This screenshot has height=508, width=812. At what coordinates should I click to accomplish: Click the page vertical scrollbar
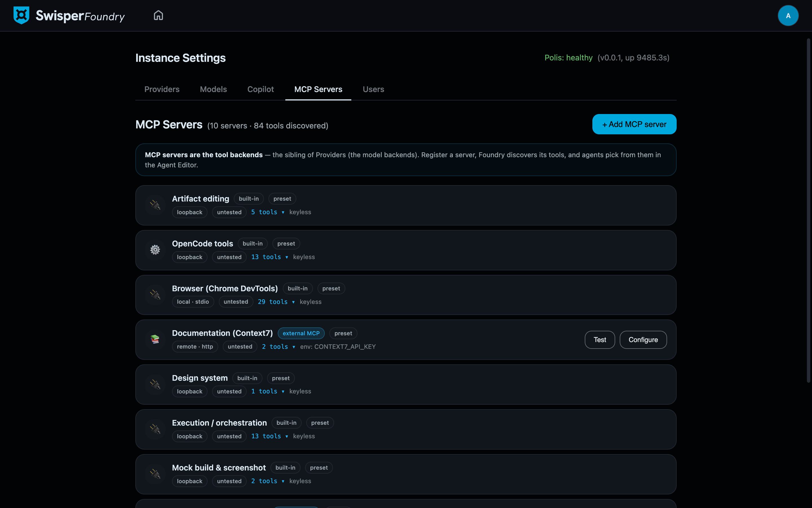pyautogui.click(x=808, y=211)
